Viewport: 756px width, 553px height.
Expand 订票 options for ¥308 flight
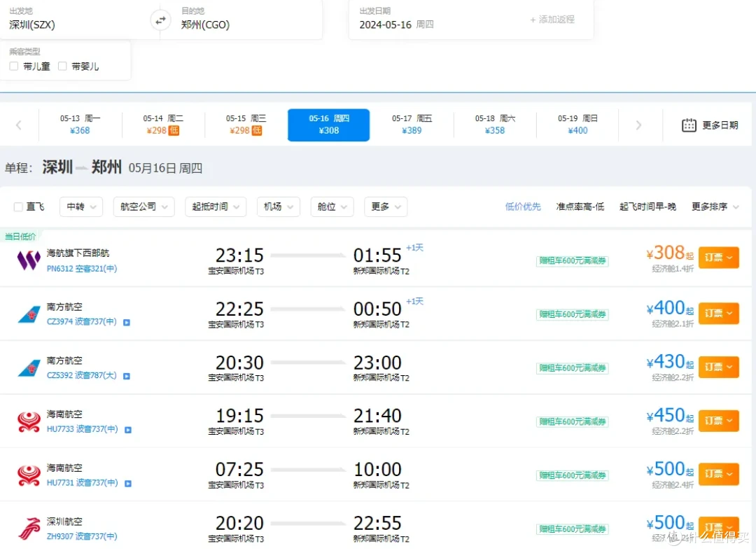[718, 258]
